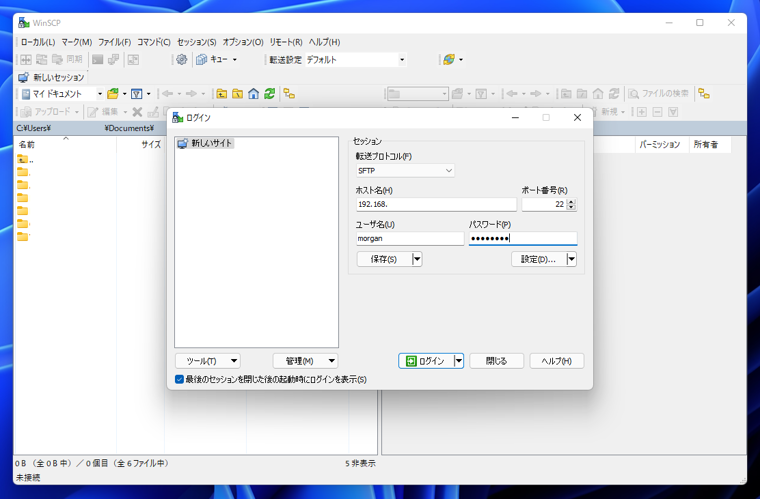
Task: Click the plus select-files icon in remote toolbar
Action: [642, 112]
